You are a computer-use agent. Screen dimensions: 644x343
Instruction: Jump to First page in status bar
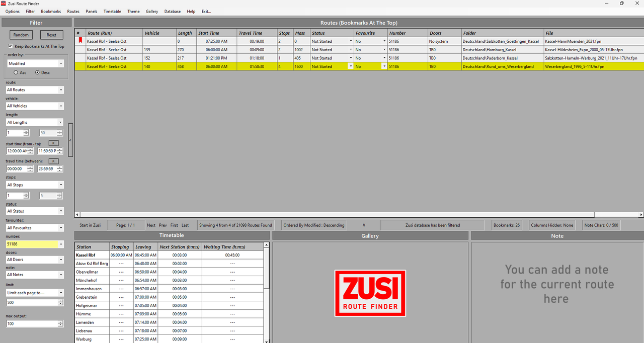tap(174, 225)
